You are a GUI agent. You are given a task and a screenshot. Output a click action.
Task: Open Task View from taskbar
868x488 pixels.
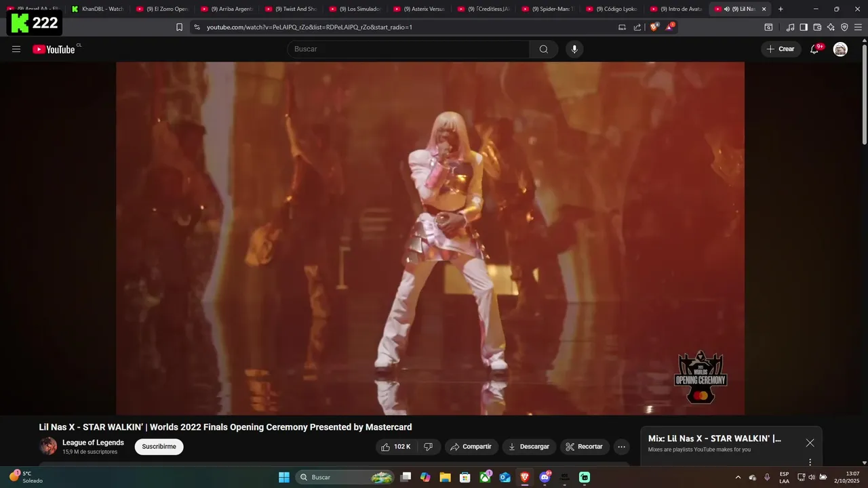406,477
